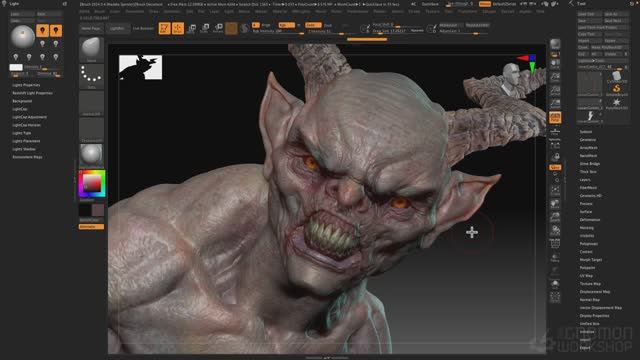
Task: Expand Environment Maps section
Action: pos(27,157)
